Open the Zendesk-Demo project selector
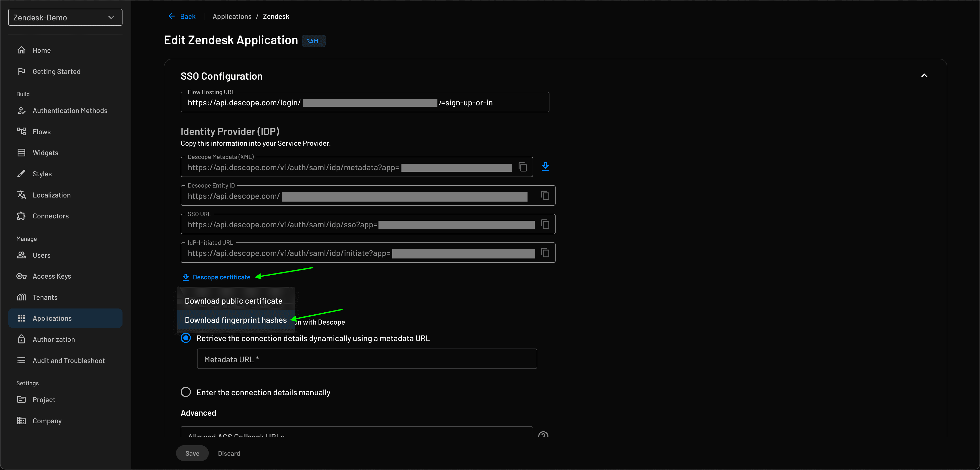This screenshot has width=980, height=470. coord(65,17)
